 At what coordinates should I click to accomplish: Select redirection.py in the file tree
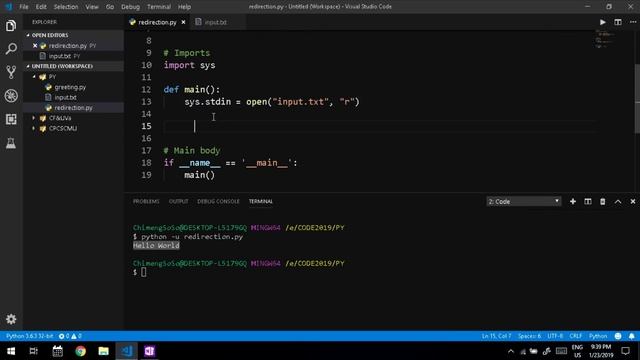[x=73, y=108]
